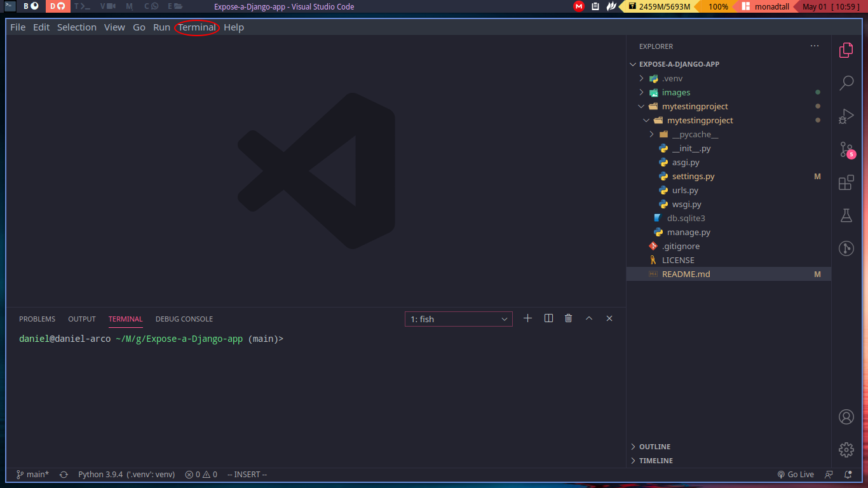
Task: Select Python 3.9.4 interpreter in status bar
Action: [x=126, y=475]
